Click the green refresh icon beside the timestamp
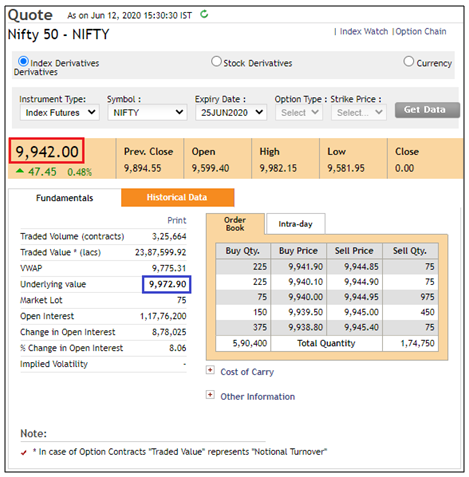469x477 pixels. tap(204, 14)
